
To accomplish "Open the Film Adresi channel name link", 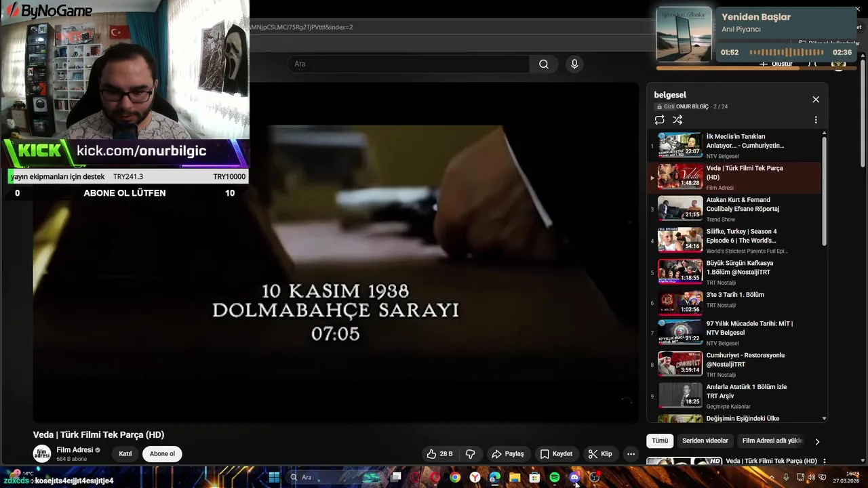I will click(75, 450).
